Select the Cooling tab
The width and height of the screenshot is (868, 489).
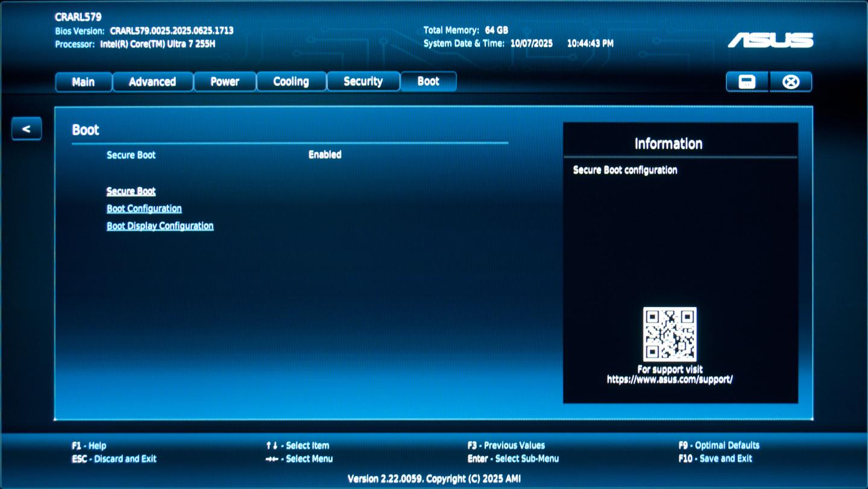point(291,82)
